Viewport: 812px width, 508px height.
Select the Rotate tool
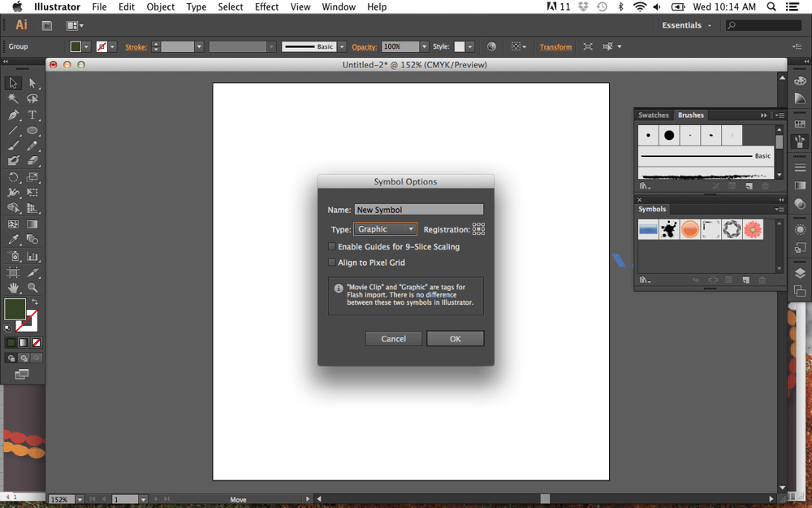(x=13, y=177)
